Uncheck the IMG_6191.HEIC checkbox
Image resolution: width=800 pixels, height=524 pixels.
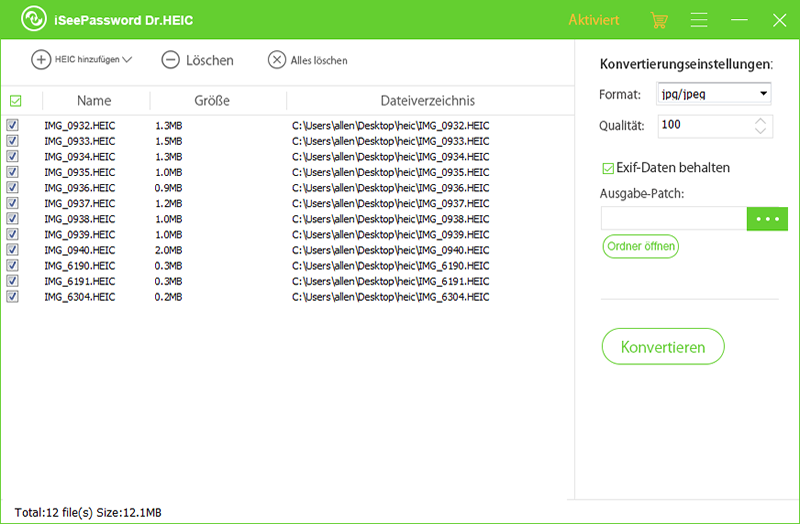12,281
